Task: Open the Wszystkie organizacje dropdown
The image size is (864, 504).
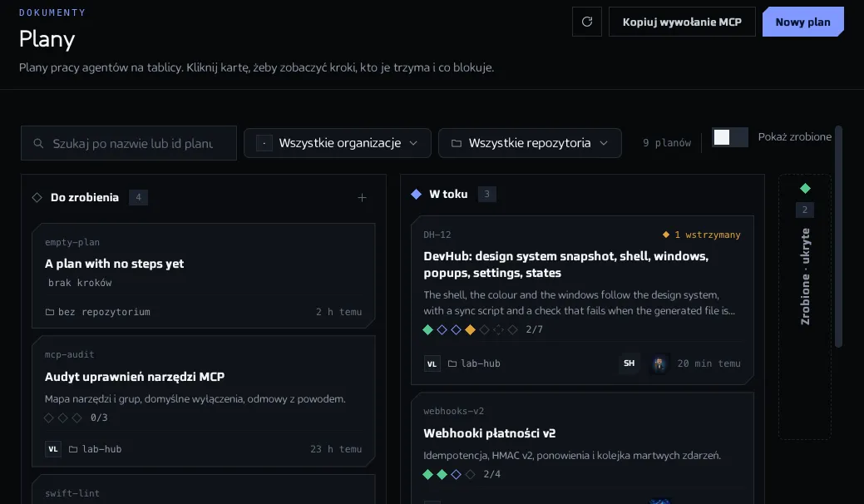Action: pyautogui.click(x=338, y=143)
